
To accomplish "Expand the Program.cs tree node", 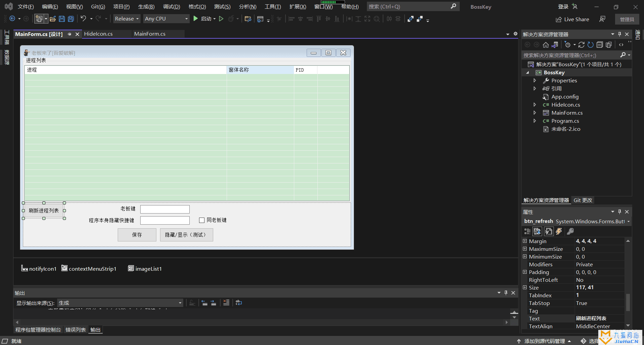I will pyautogui.click(x=535, y=121).
